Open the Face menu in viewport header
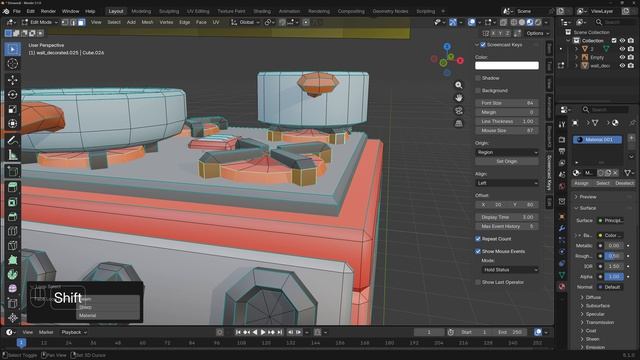640x360 pixels. 201,22
